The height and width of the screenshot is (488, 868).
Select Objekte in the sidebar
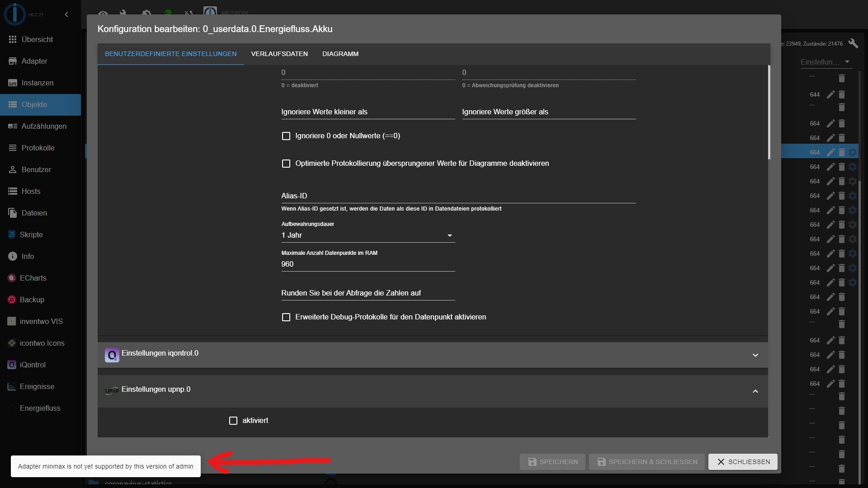40,104
